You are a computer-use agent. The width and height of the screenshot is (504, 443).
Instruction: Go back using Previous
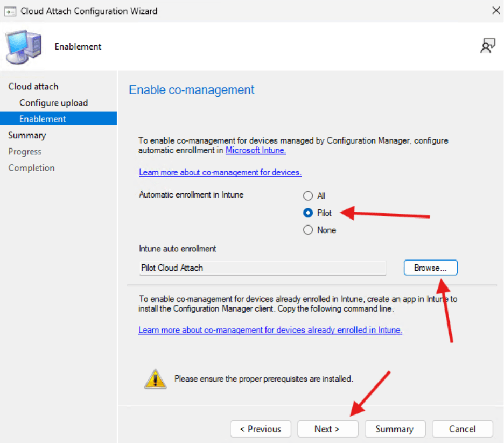click(261, 429)
